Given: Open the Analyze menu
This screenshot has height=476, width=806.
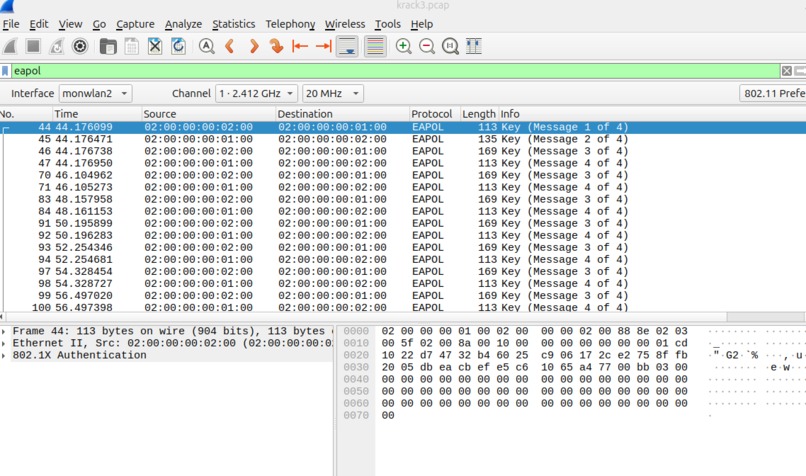Looking at the screenshot, I should (x=183, y=24).
